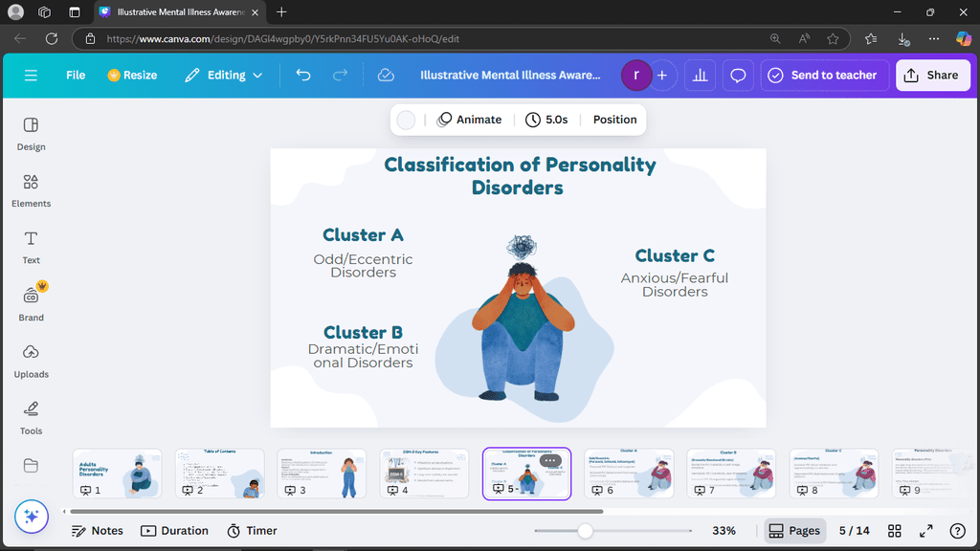
Task: Open the Elements panel
Action: point(31,190)
